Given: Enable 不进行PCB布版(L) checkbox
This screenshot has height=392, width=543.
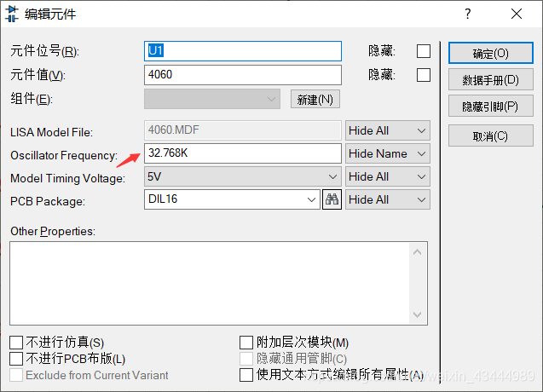Looking at the screenshot, I should [x=16, y=359].
